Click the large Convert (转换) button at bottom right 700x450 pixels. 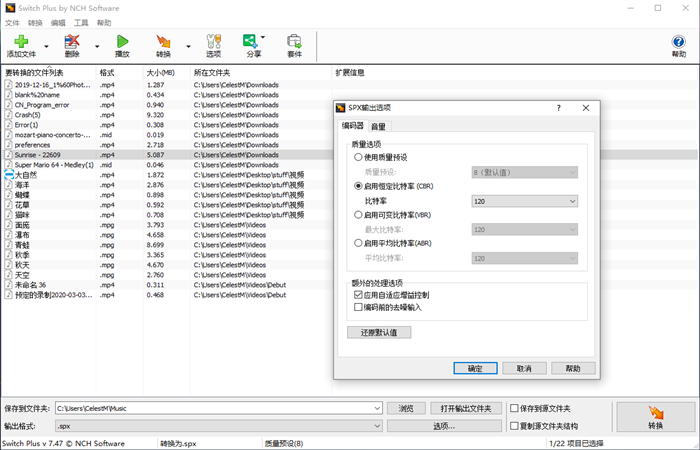pyautogui.click(x=655, y=417)
